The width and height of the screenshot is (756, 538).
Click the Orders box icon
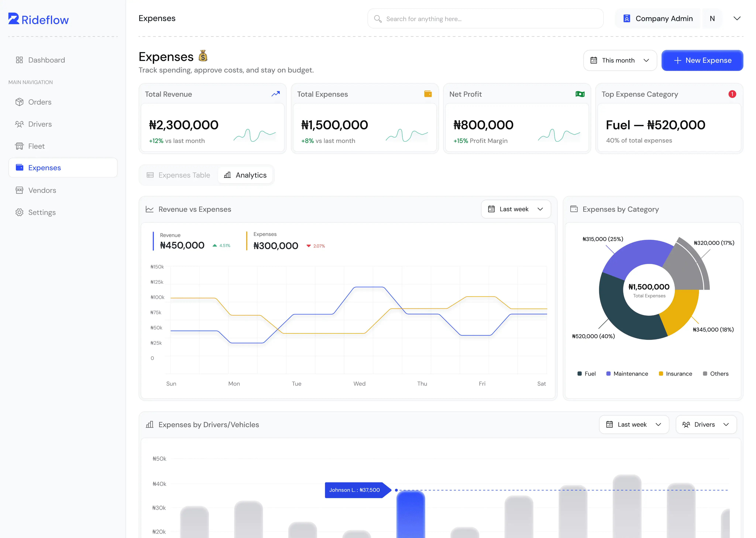[x=20, y=102]
